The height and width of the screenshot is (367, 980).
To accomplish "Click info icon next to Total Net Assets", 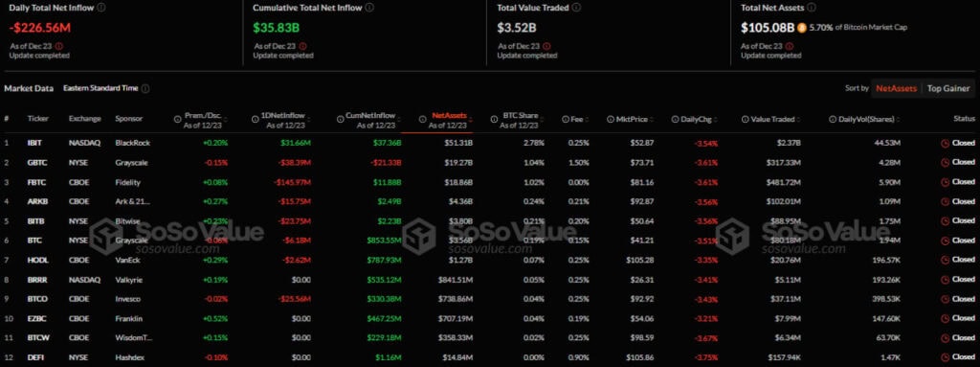I will [x=811, y=8].
